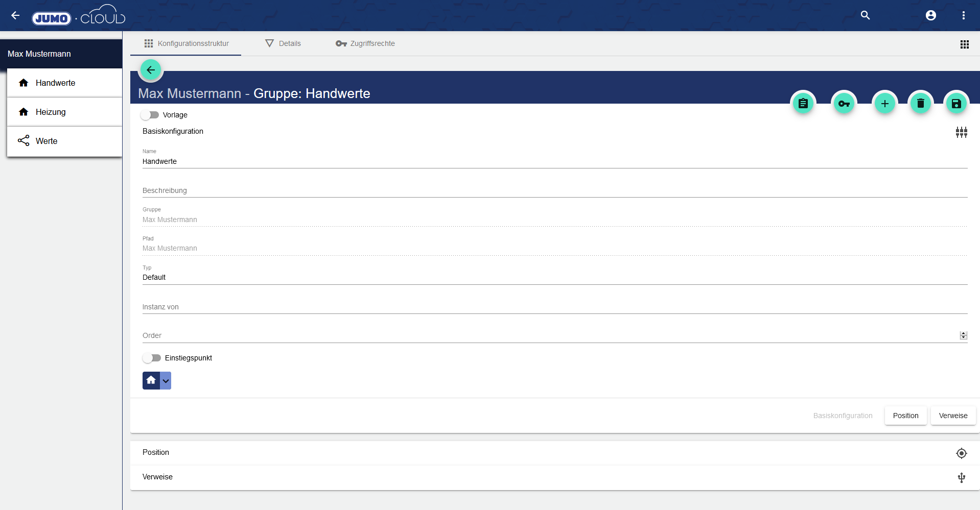Switch to the Details tab
The width and height of the screenshot is (980, 510).
(284, 43)
